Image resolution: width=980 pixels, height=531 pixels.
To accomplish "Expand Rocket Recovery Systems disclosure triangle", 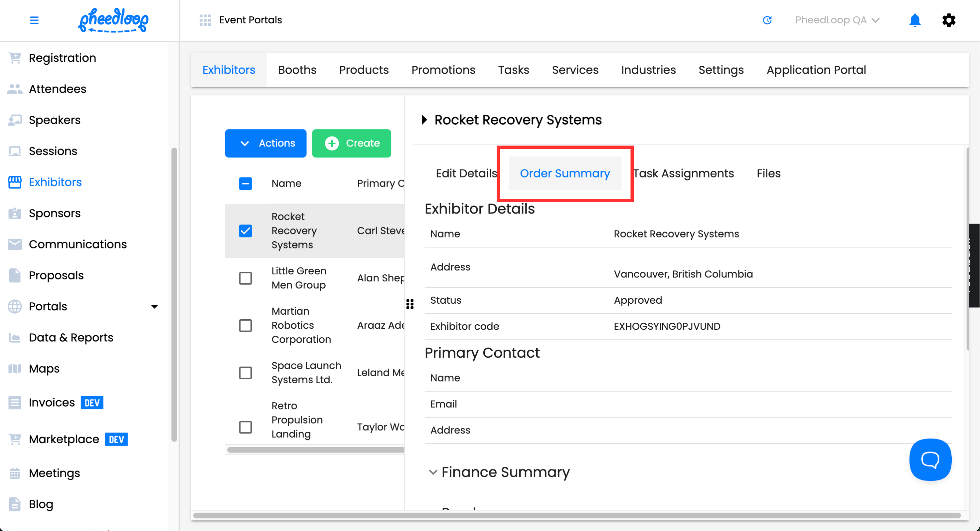I will [424, 120].
